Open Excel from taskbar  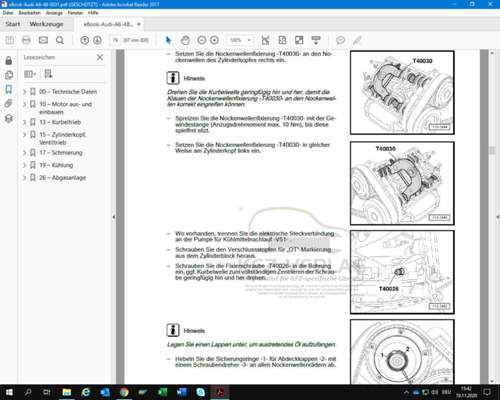162,392
